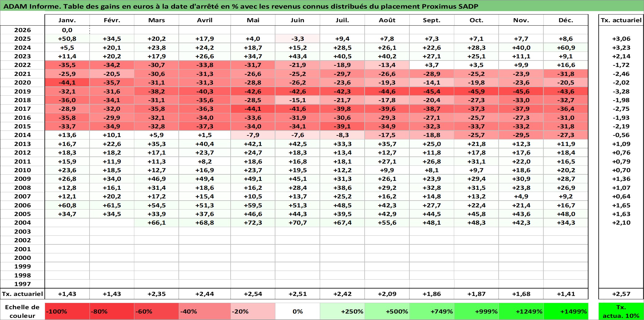
Task: Select +2,10 actuarial rate for 2004
Action: click(621, 222)
